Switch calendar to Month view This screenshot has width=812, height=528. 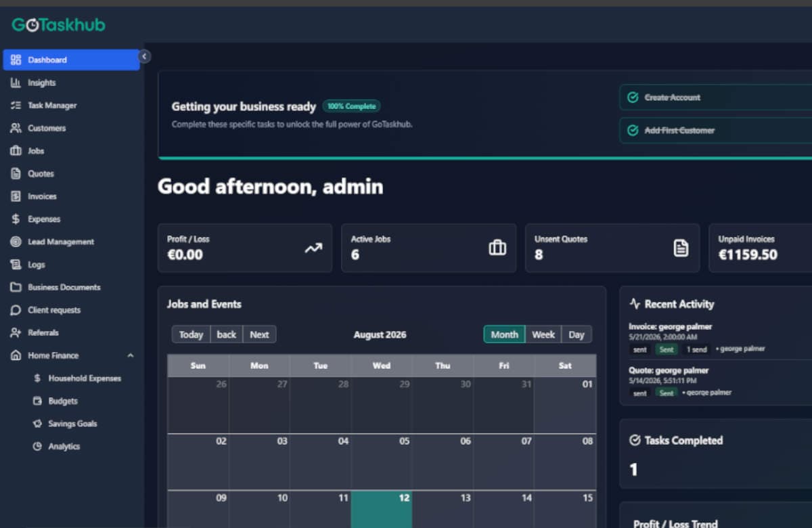(x=504, y=334)
